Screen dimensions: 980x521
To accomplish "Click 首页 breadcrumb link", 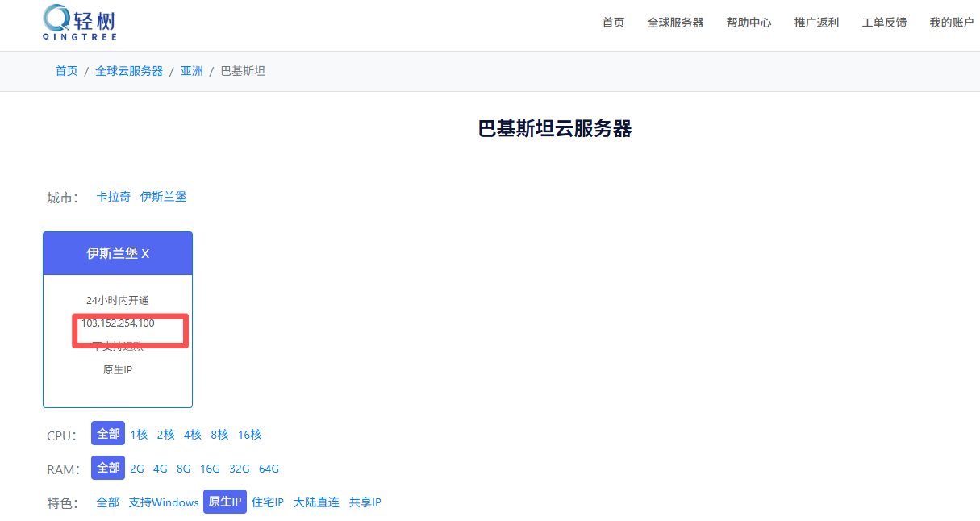I will 66,71.
